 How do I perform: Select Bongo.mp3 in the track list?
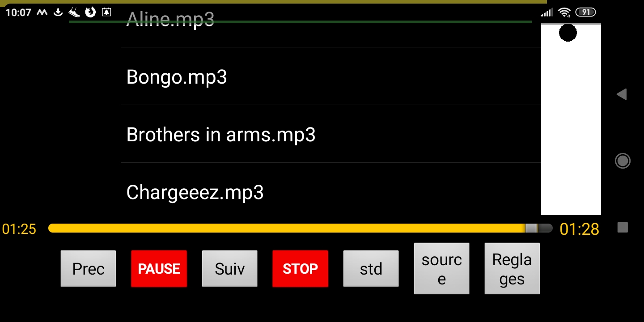331,76
